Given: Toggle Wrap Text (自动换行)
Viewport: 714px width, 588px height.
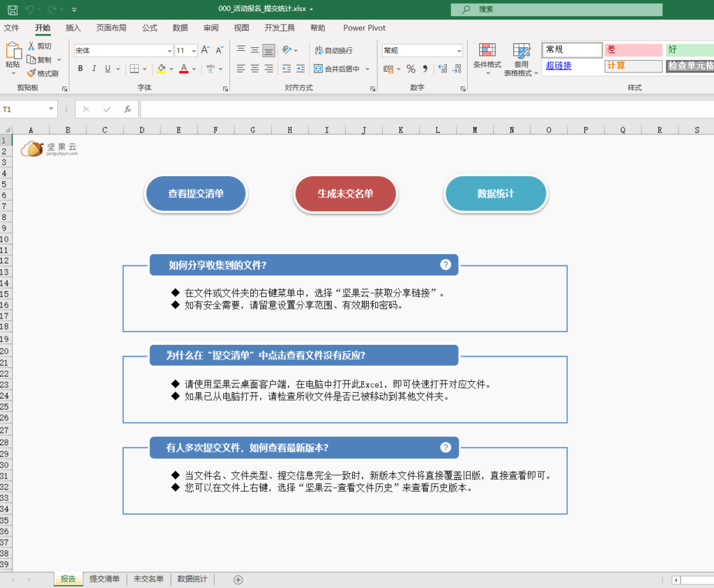Looking at the screenshot, I should pyautogui.click(x=333, y=51).
